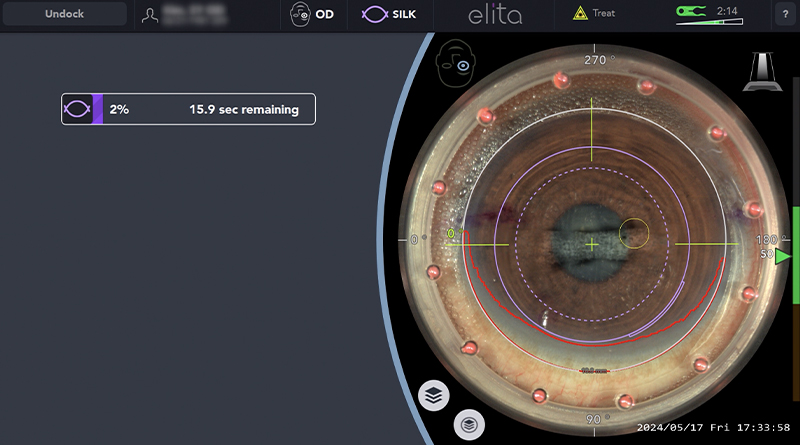
Task: Click the patient face orientation icon
Action: (x=456, y=63)
